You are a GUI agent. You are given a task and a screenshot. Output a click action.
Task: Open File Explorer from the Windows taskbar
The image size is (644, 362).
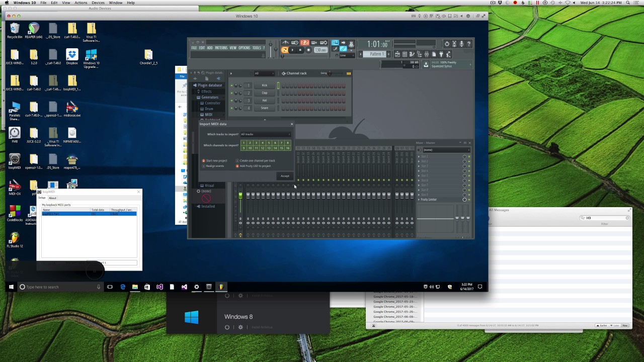[135, 287]
